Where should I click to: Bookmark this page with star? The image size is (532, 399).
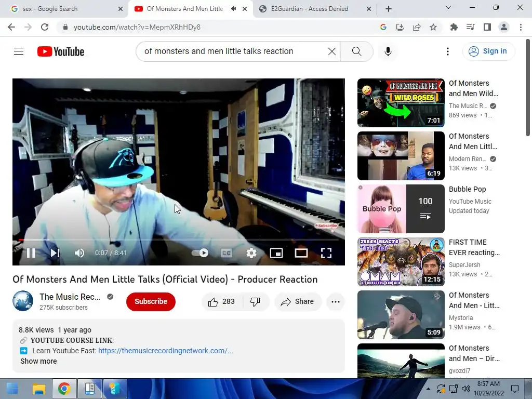(x=433, y=27)
